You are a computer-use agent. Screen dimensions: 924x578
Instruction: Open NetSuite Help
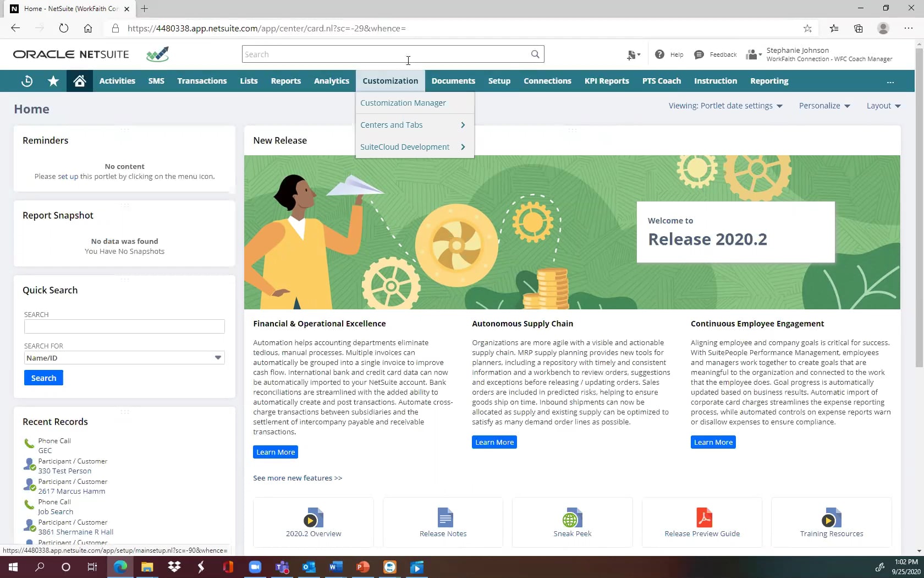668,54
